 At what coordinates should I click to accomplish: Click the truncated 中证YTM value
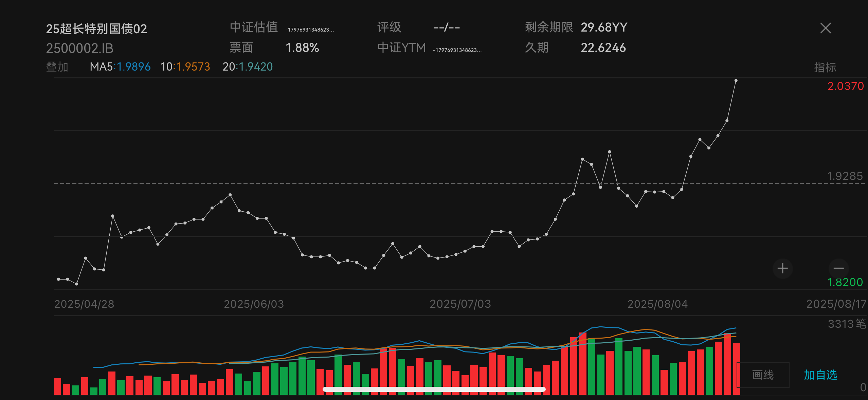457,50
